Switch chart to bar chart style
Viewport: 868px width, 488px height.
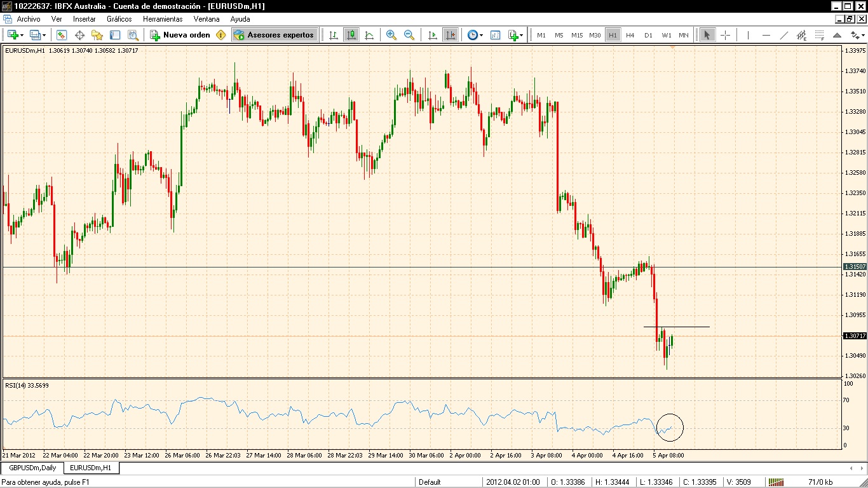click(x=333, y=35)
